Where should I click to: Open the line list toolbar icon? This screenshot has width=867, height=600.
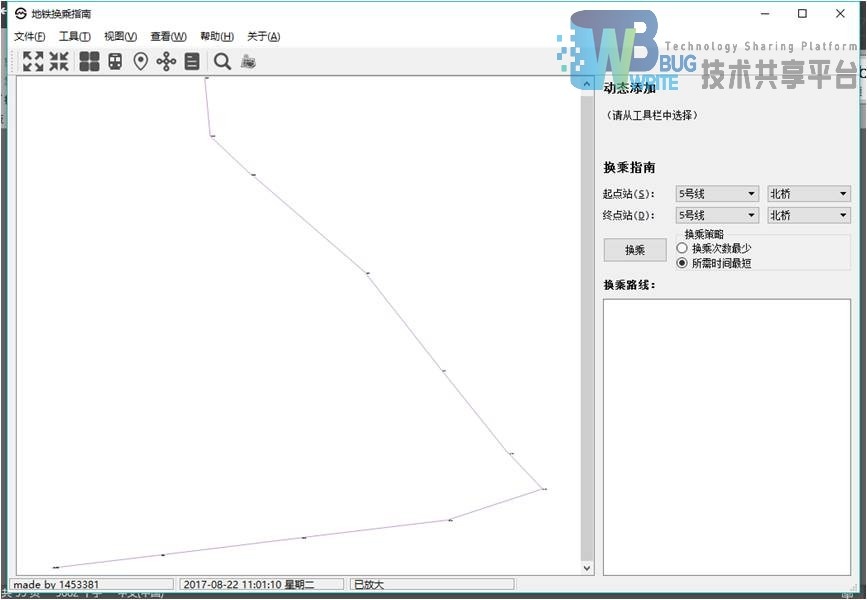(x=192, y=60)
